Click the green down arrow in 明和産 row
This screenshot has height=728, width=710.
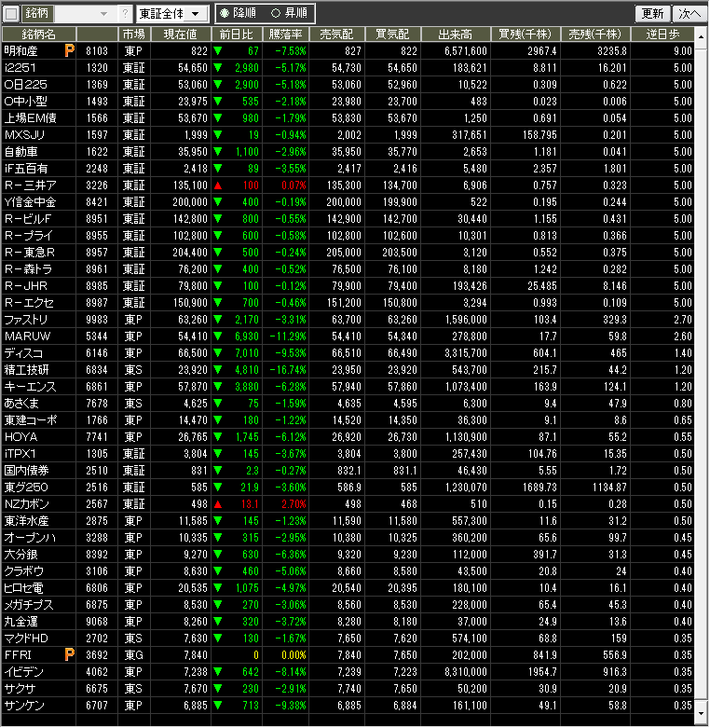tap(218, 51)
